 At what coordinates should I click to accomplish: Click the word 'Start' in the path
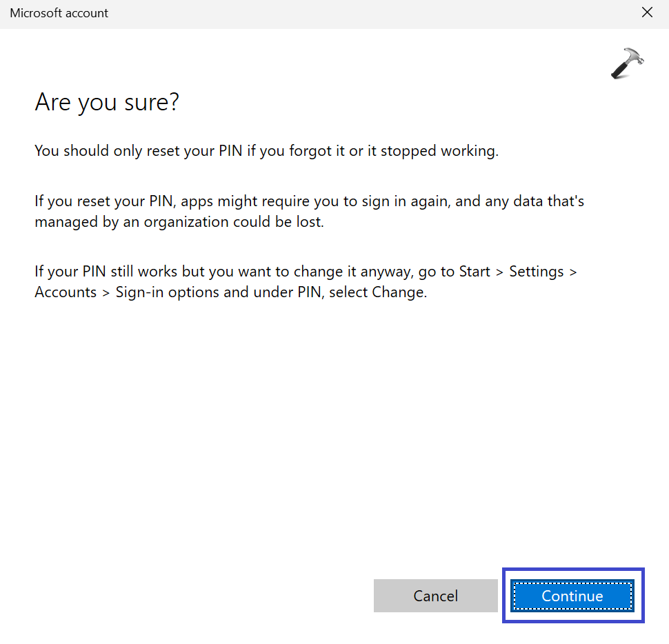[475, 272]
